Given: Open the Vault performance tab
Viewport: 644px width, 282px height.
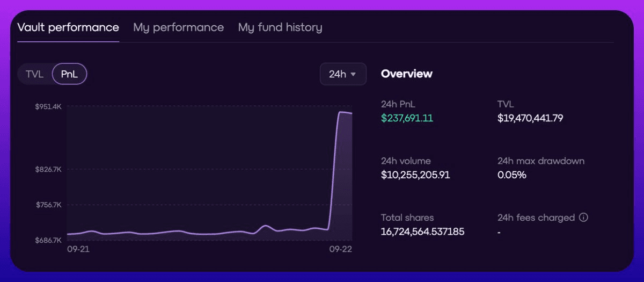Looking at the screenshot, I should [68, 27].
